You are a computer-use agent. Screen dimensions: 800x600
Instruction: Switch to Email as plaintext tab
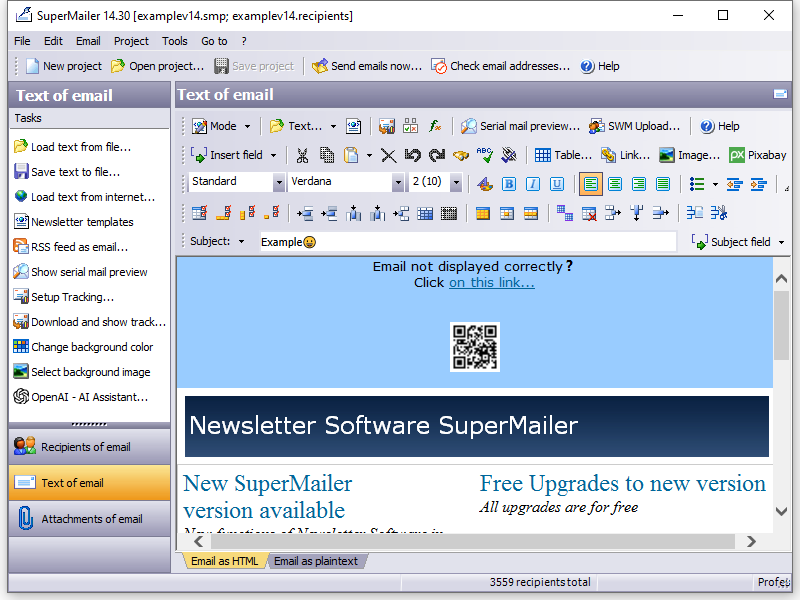(316, 561)
